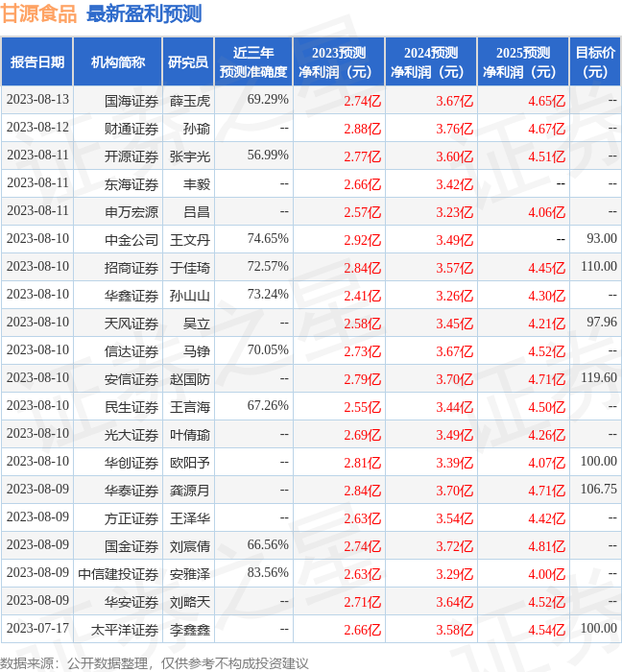The height and width of the screenshot is (672, 622).
Task: Click the 69.29% accuracy value
Action: pos(268,100)
